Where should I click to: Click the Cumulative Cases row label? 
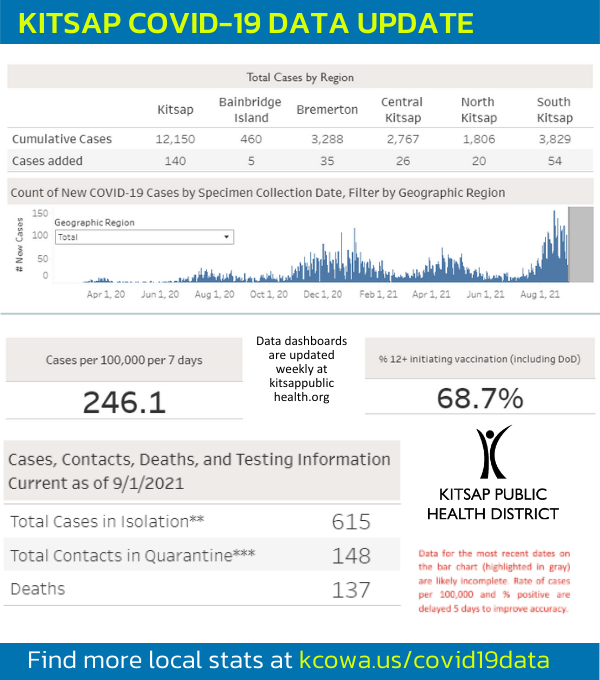coord(62,139)
